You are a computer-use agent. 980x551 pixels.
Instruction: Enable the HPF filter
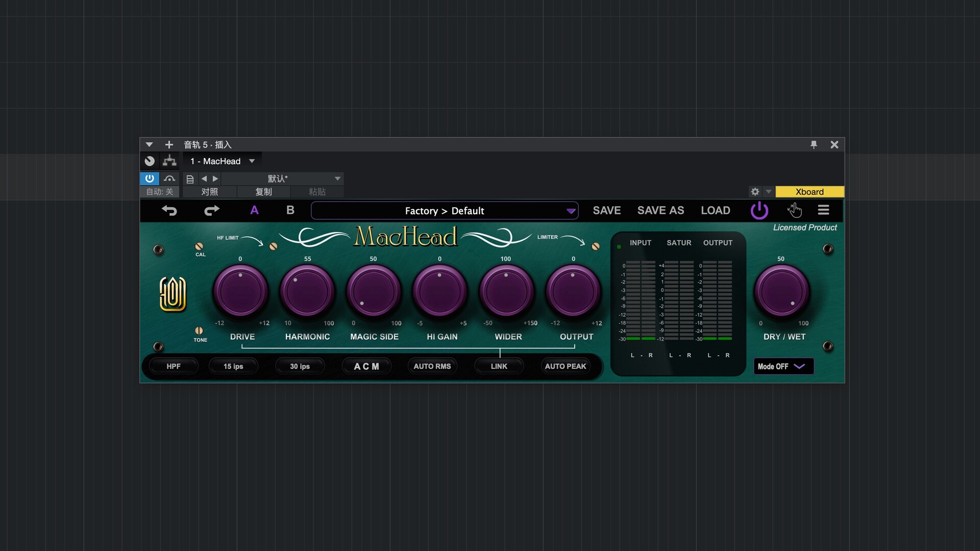pyautogui.click(x=173, y=366)
